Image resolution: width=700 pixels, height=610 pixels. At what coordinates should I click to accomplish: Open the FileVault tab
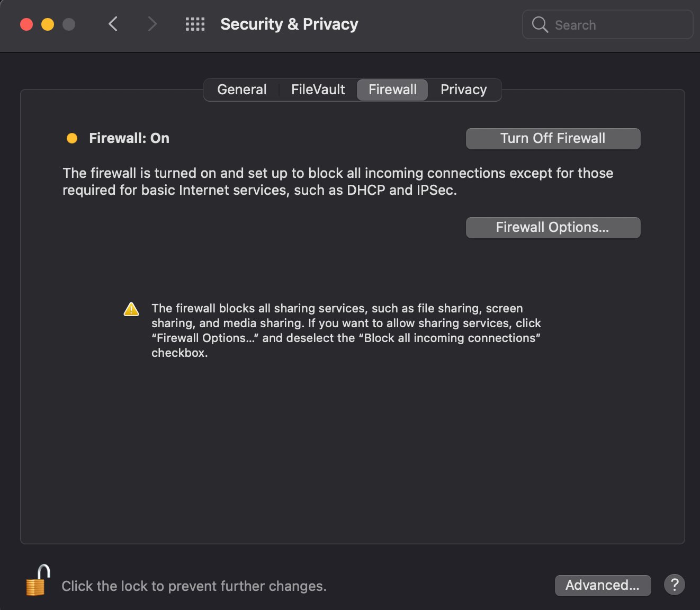[317, 89]
